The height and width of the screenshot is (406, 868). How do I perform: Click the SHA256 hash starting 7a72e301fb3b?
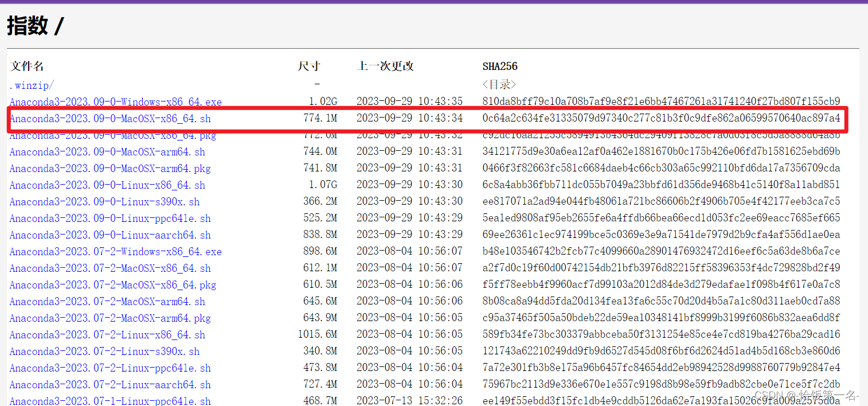(x=661, y=368)
